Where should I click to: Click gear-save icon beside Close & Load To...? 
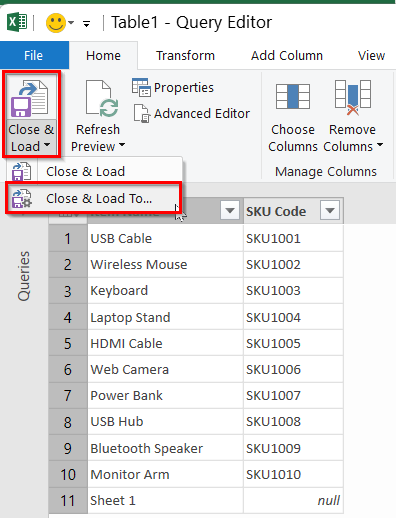(22, 198)
